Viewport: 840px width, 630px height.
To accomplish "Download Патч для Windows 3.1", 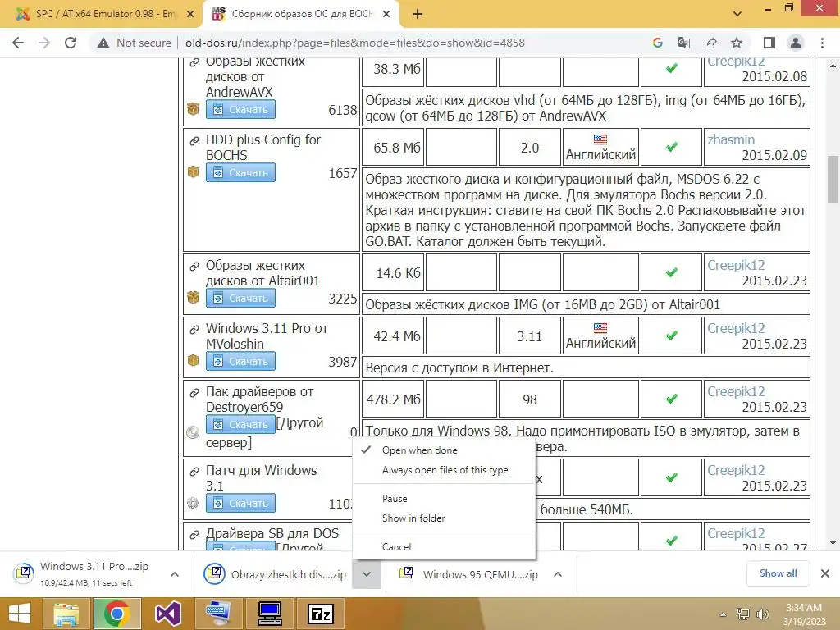I will click(x=240, y=503).
